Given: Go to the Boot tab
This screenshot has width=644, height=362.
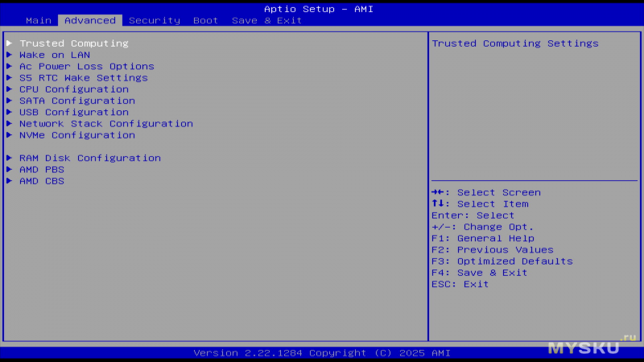Looking at the screenshot, I should point(205,20).
